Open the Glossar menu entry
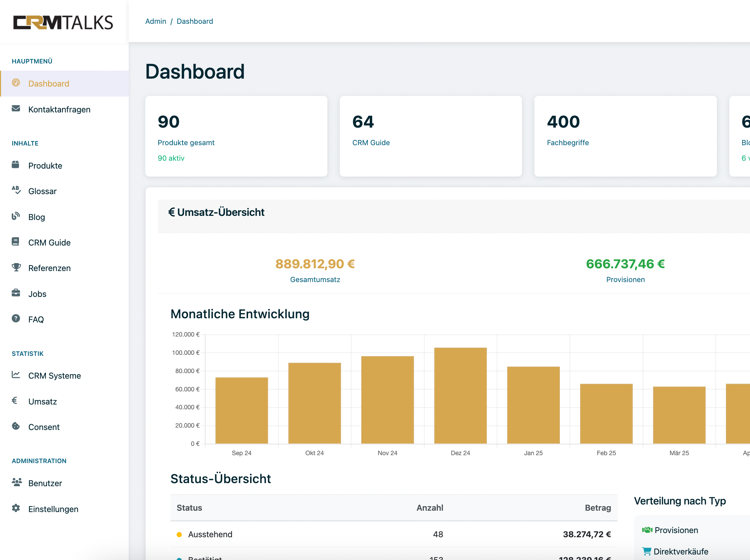 (65, 191)
